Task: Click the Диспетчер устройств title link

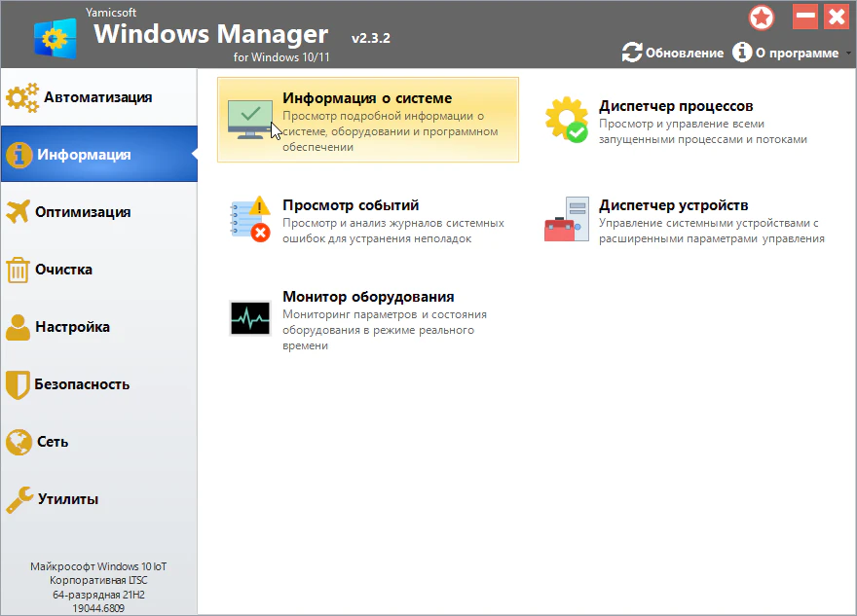Action: point(673,205)
